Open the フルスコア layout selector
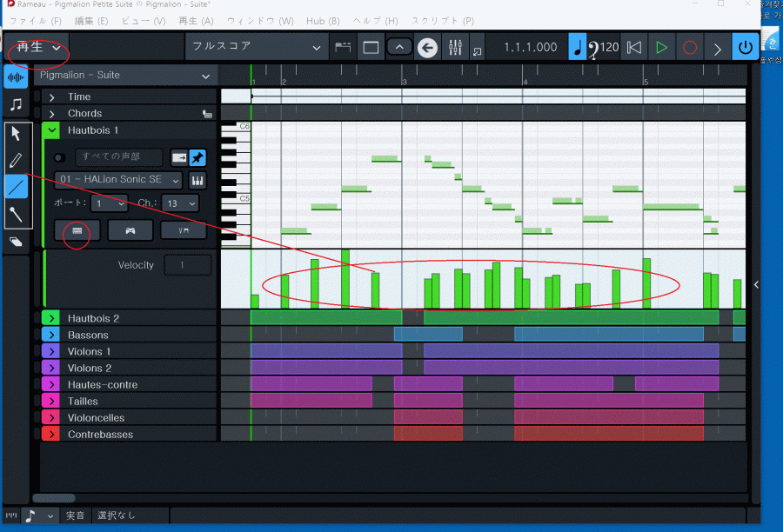 click(x=257, y=47)
